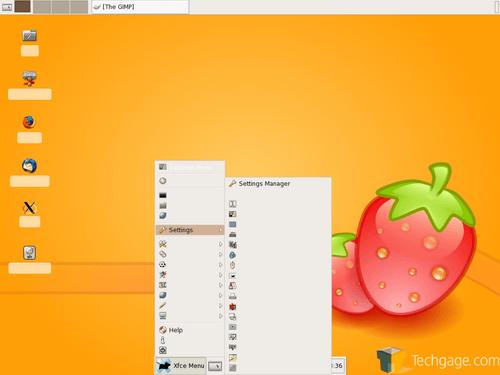Open the keyboard settings icon in Settings submenu
500x375 pixels.
pyautogui.click(x=233, y=235)
